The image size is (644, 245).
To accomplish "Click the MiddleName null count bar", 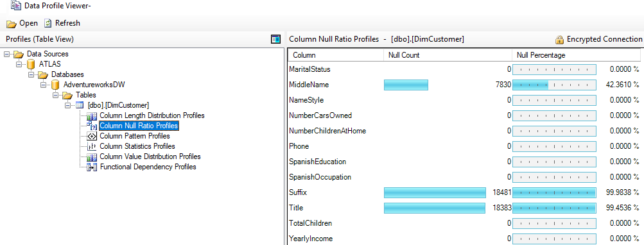I will [406, 85].
